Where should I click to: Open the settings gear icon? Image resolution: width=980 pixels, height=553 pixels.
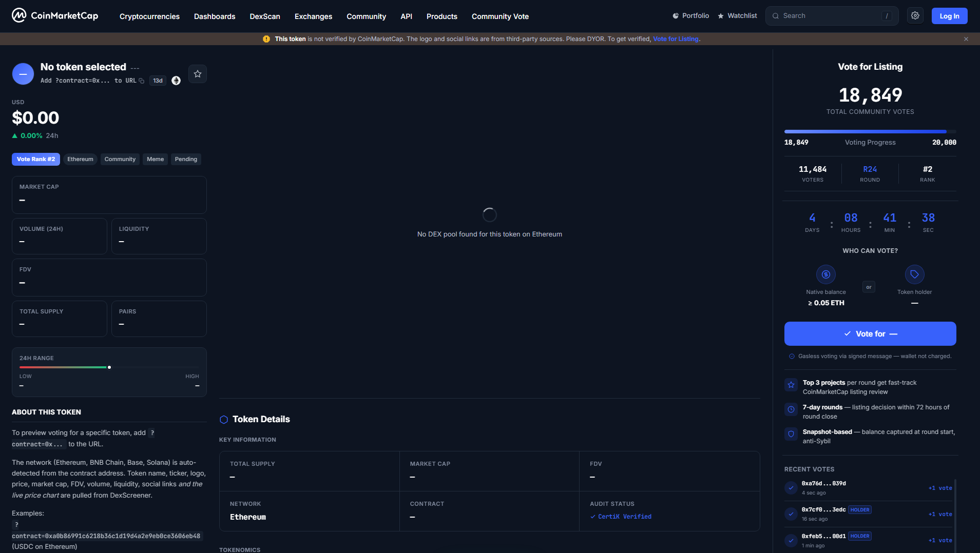(915, 16)
